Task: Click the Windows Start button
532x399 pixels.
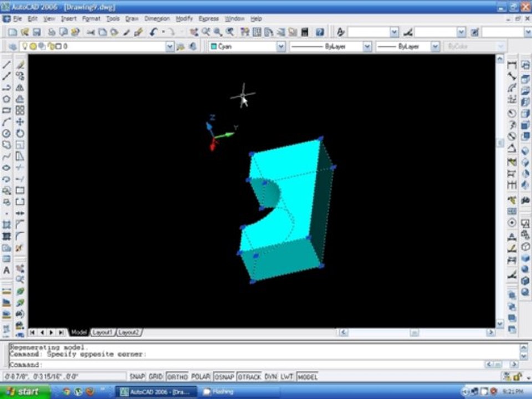Action: click(24, 392)
